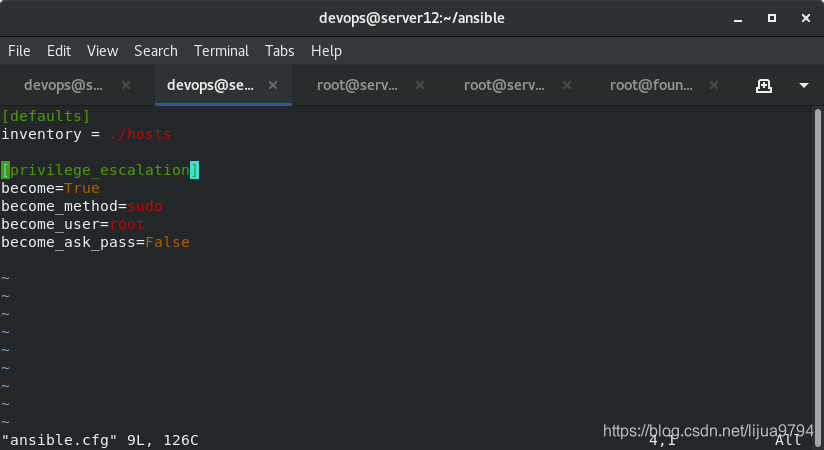Open the View menu
The width and height of the screenshot is (824, 450).
pos(102,51)
